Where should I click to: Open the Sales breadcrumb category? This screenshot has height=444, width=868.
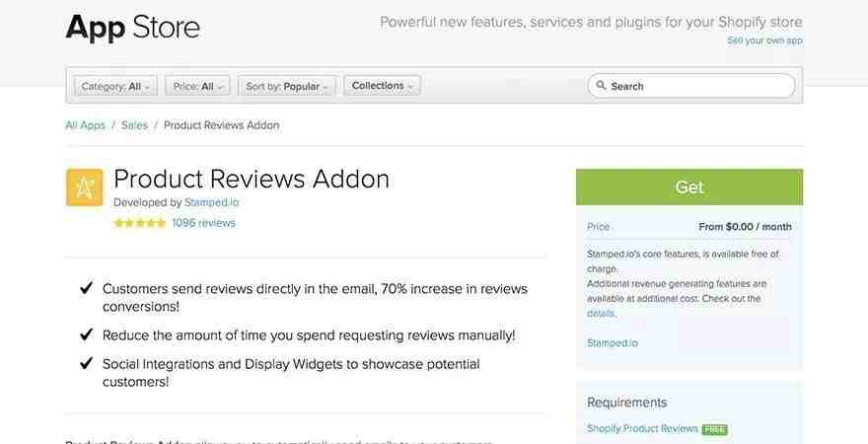(x=134, y=125)
